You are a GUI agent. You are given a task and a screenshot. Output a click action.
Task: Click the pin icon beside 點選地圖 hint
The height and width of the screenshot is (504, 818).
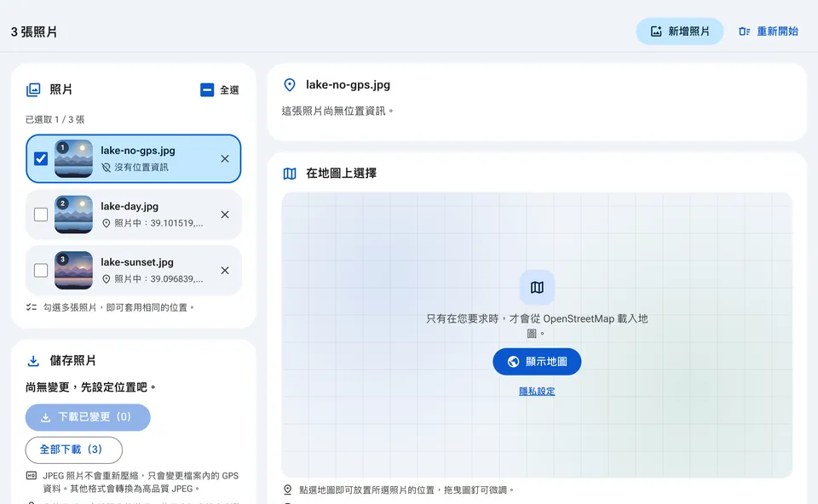tap(287, 490)
